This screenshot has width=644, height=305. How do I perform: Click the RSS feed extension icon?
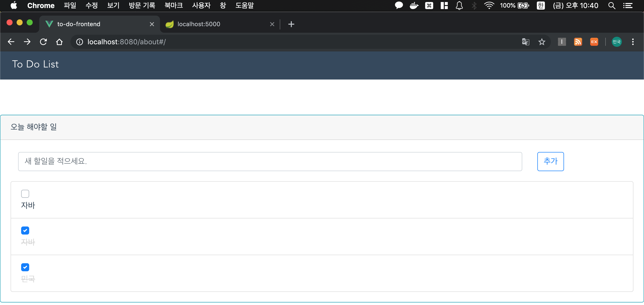coord(578,42)
